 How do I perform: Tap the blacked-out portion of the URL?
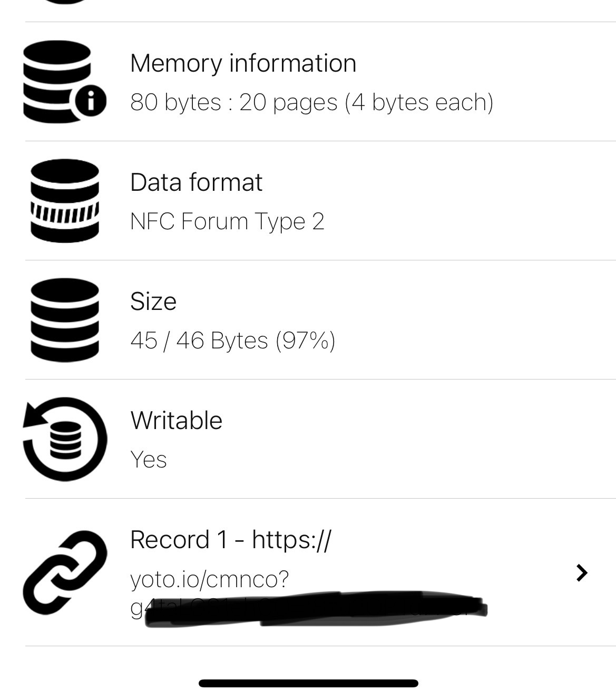(316, 609)
